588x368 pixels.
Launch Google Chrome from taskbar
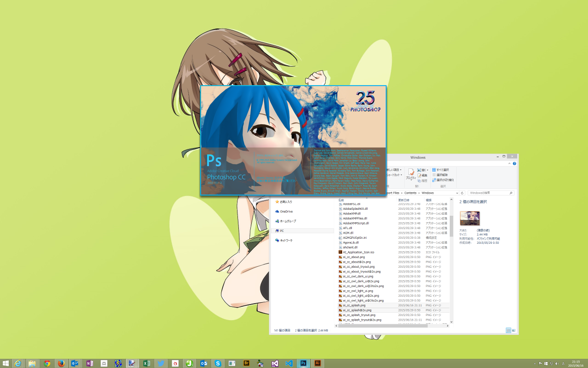click(x=47, y=363)
